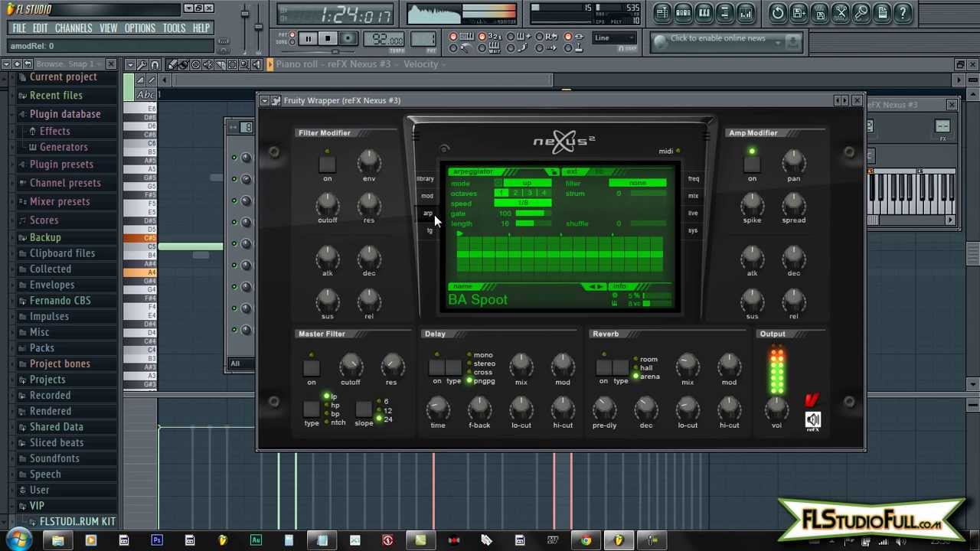
Task: Open the OPTIONS menu
Action: pos(140,28)
